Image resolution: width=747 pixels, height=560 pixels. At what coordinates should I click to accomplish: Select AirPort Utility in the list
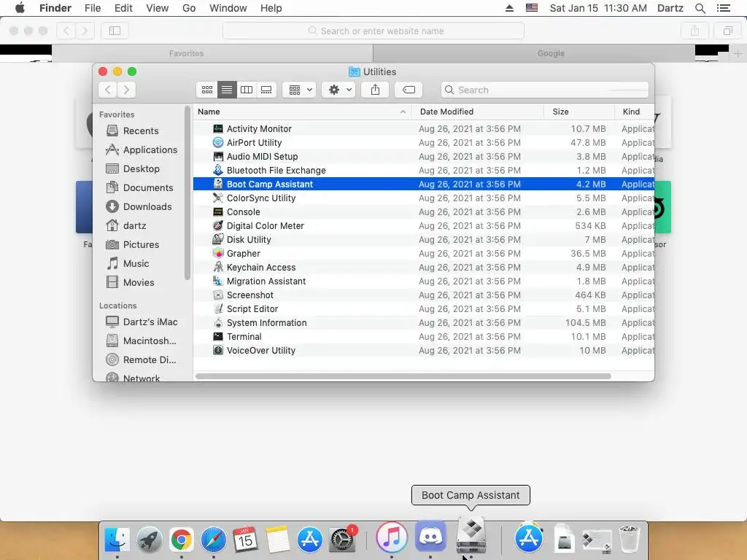(x=424, y=142)
